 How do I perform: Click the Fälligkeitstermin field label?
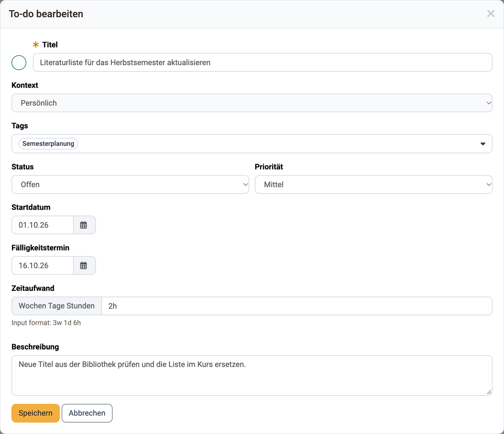40,248
